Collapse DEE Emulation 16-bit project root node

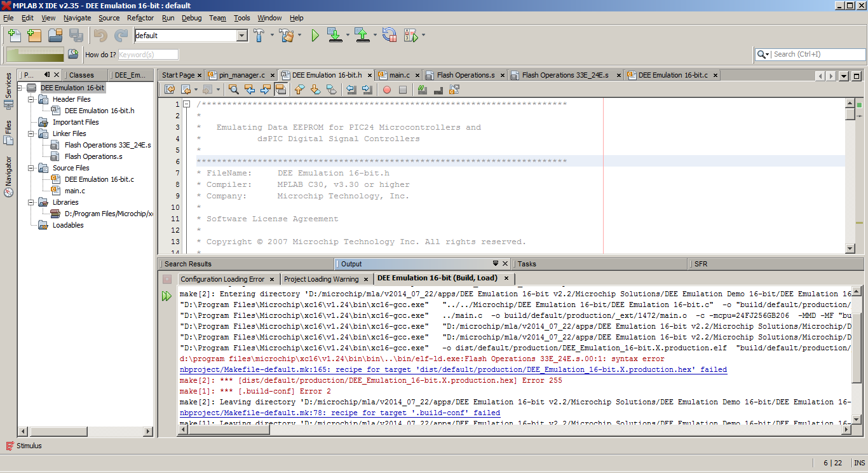click(x=20, y=88)
